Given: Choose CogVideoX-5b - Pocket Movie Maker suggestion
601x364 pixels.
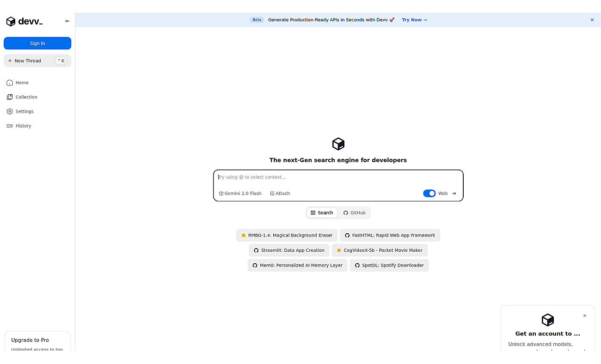Looking at the screenshot, I should click(x=380, y=250).
